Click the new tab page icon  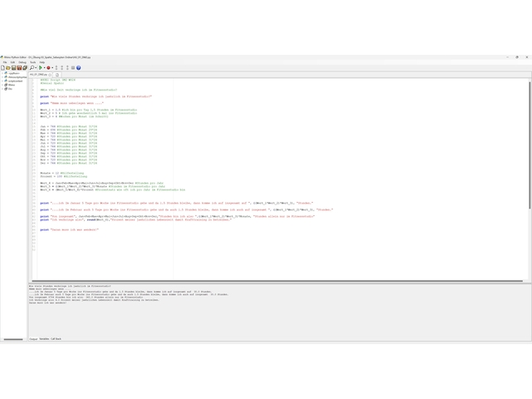click(57, 75)
